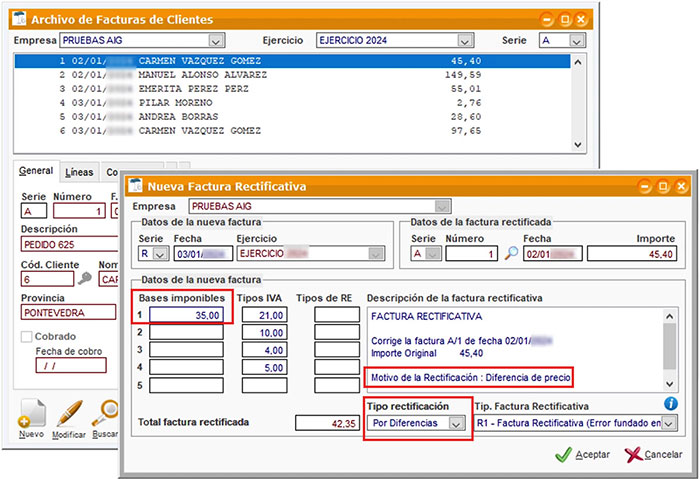Select invoice 1 CARMEN VAZQUEZ GOMEZ 45,40
The width and height of the screenshot is (700, 479).
point(292,61)
